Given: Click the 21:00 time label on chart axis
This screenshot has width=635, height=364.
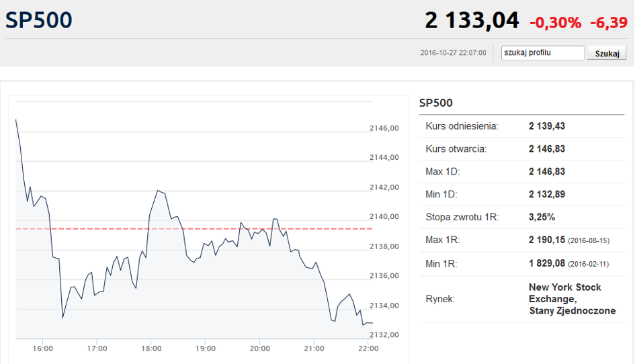Looking at the screenshot, I should click(x=314, y=349).
